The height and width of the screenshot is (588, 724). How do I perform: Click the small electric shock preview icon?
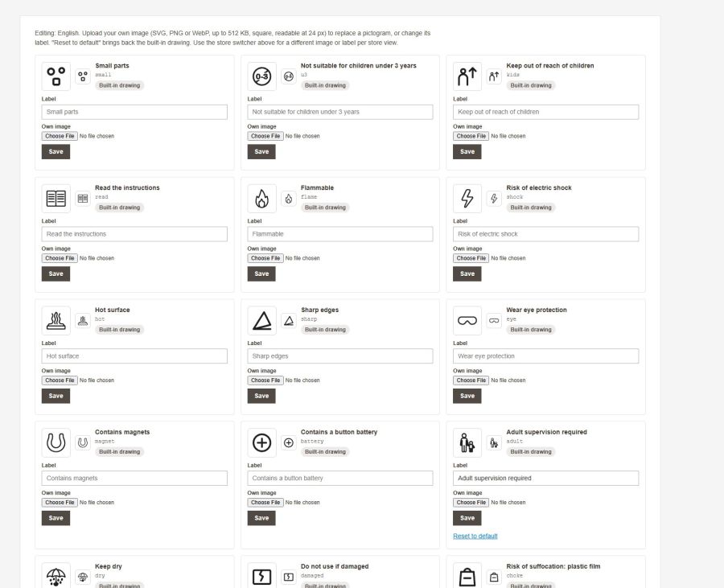494,199
